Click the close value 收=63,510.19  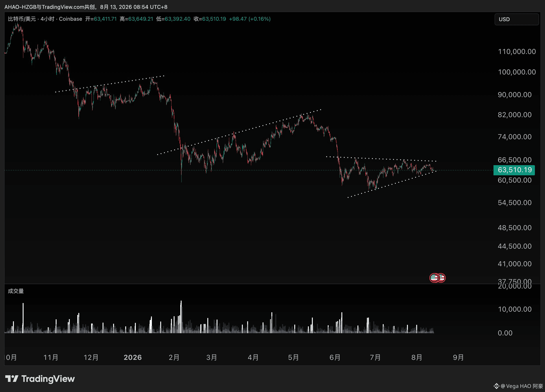click(210, 19)
